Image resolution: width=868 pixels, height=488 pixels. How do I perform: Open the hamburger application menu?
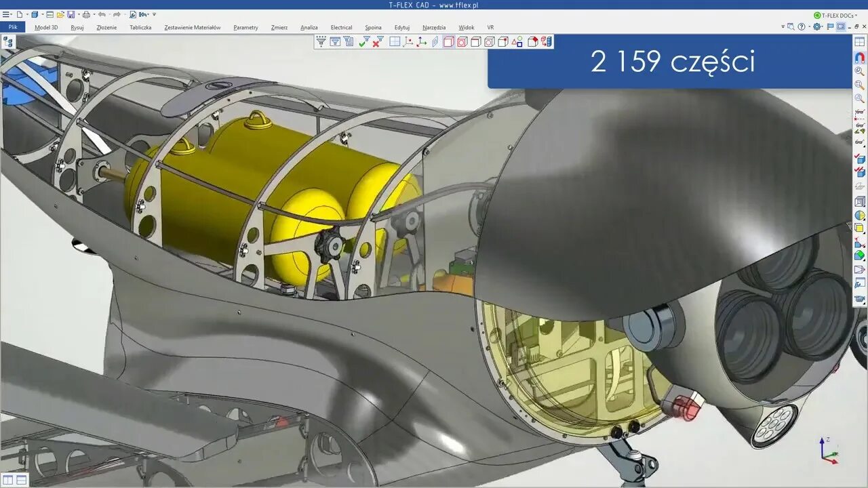click(x=5, y=14)
